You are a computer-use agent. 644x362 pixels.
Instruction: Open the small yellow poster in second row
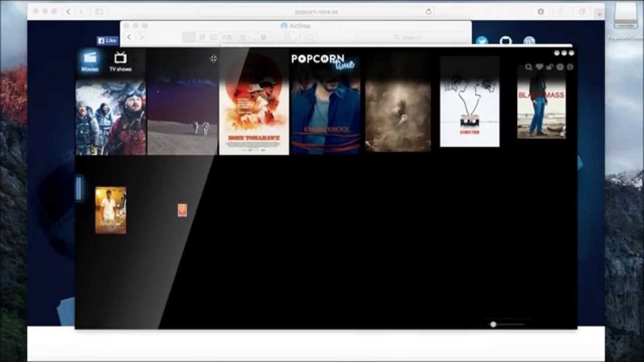[x=111, y=210]
